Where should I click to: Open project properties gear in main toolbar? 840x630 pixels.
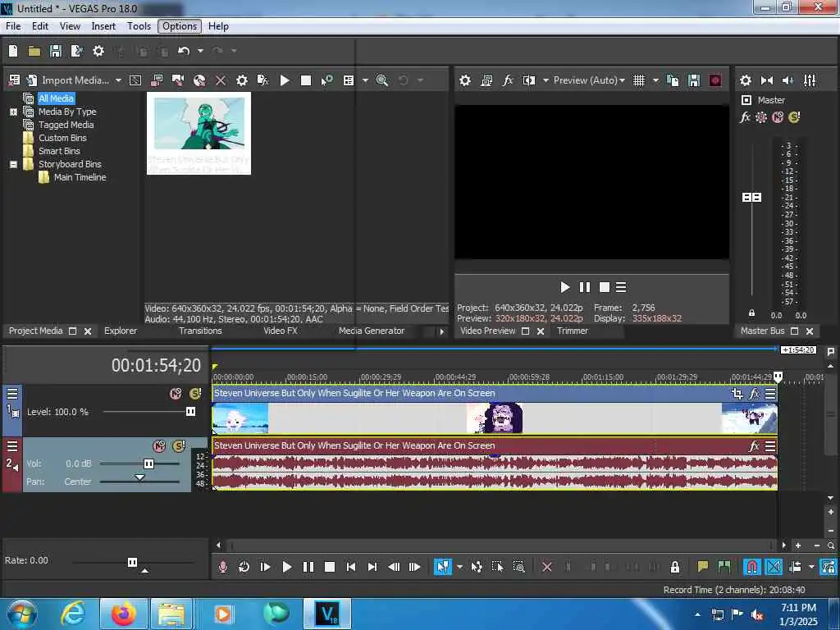coord(98,51)
